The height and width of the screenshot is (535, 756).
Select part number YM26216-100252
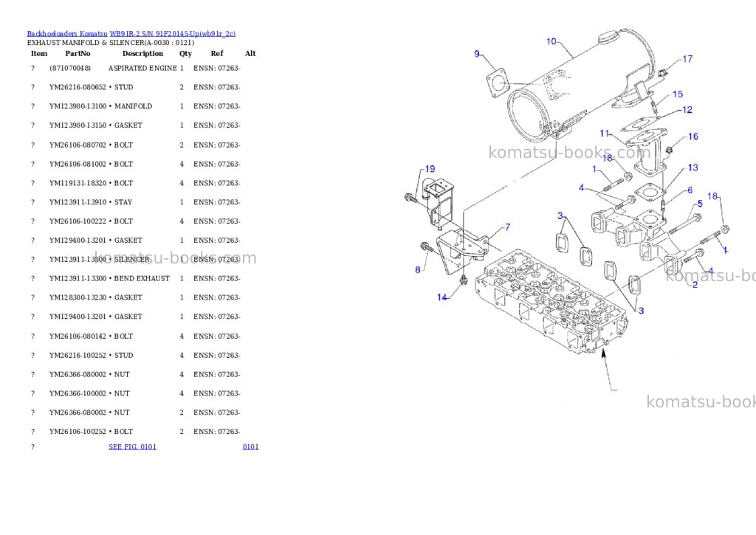[78, 355]
